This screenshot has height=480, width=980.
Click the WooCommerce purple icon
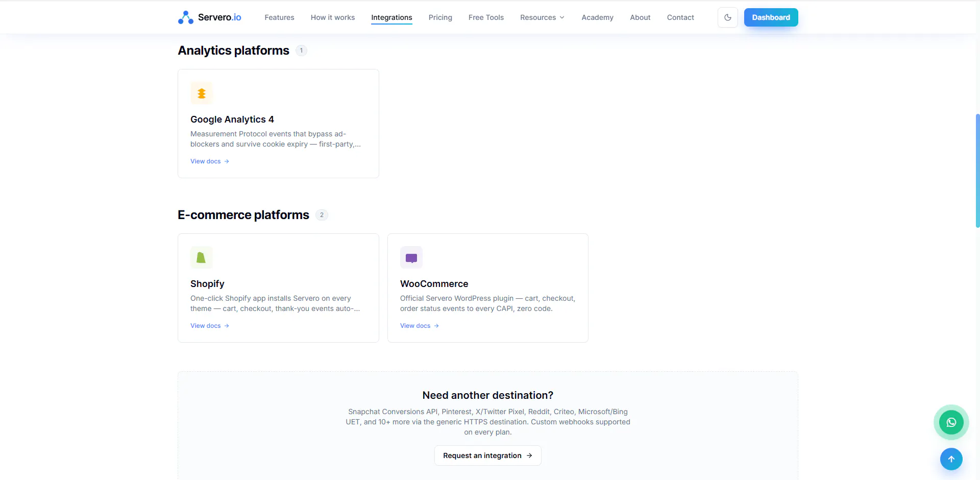point(411,258)
